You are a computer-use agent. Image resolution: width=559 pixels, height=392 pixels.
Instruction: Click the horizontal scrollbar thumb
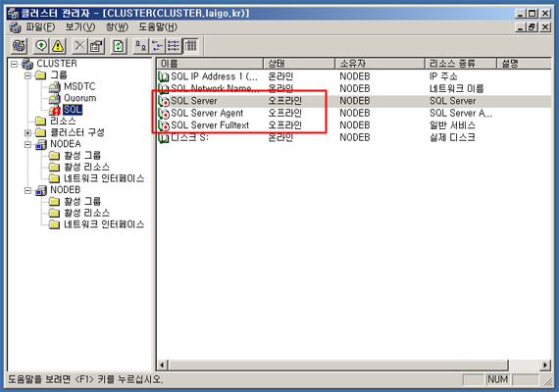click(x=338, y=365)
